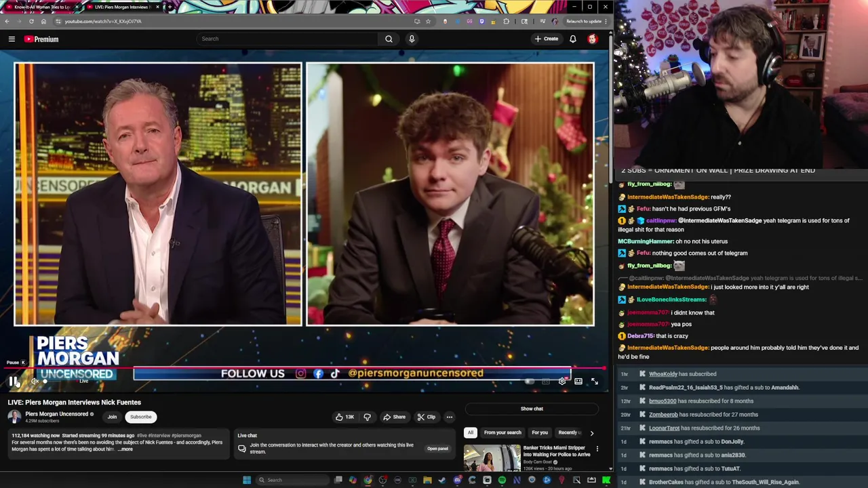Click the Instagram icon in video banner
868x488 pixels.
point(300,373)
